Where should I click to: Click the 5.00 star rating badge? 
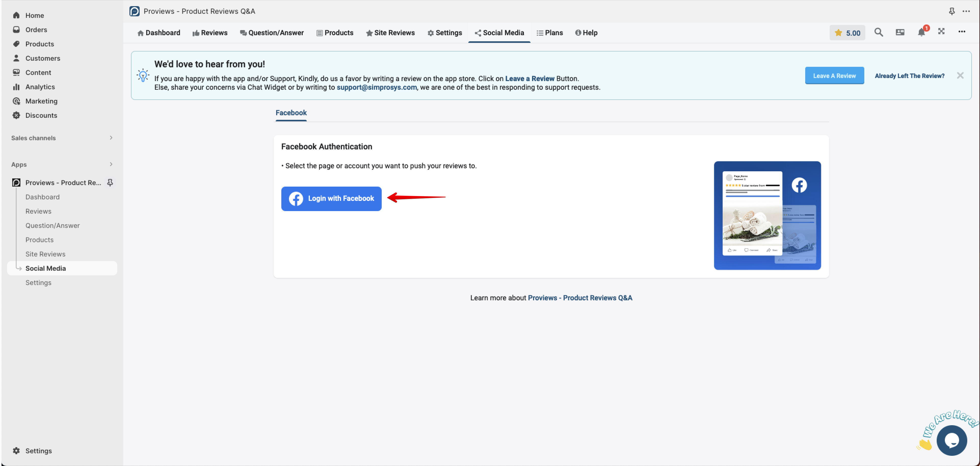tap(847, 33)
